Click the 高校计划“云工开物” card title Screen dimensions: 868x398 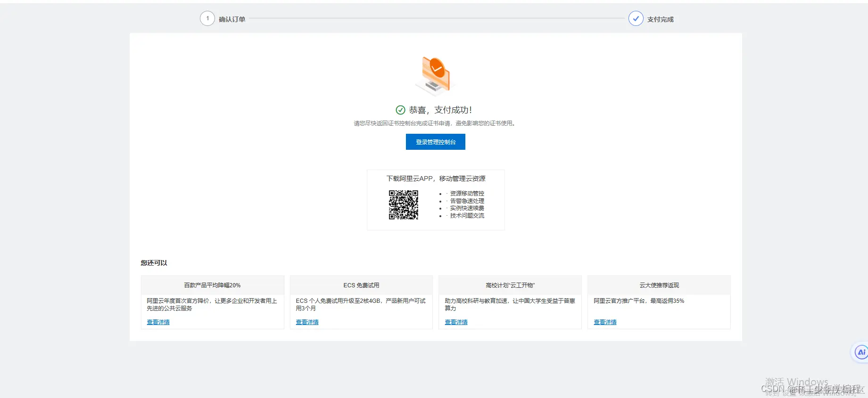click(510, 285)
